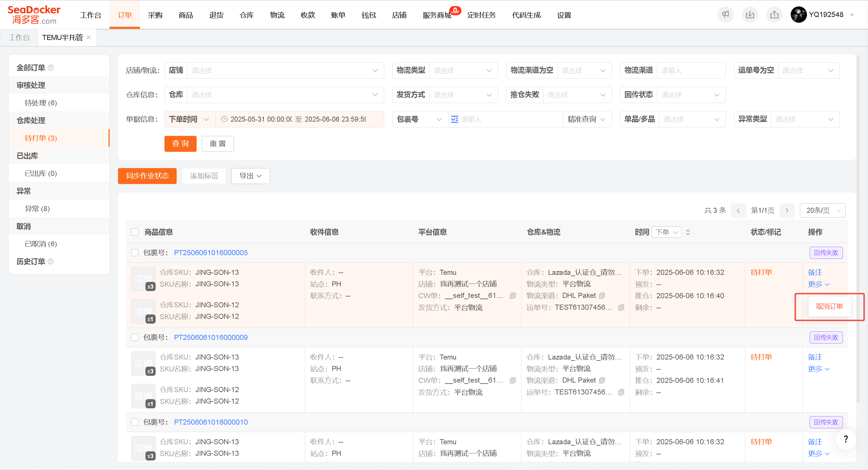
Task: Click help icon beside 历史订单
Action: (51, 262)
